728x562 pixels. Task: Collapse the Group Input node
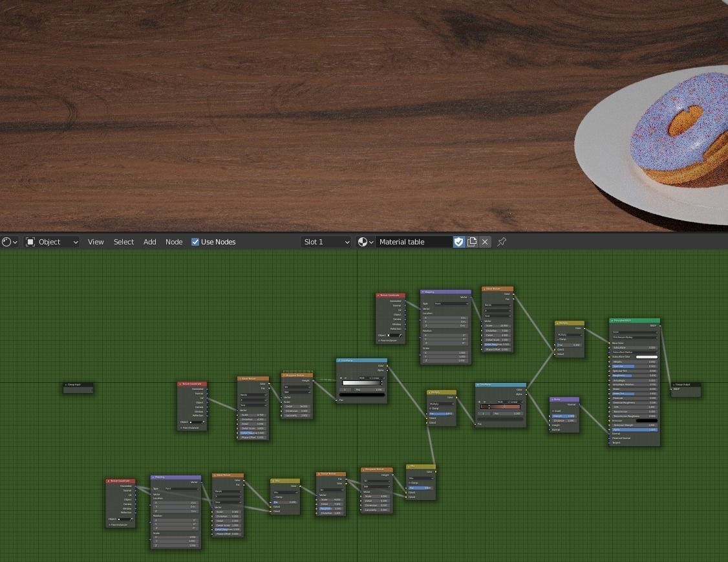click(x=66, y=385)
